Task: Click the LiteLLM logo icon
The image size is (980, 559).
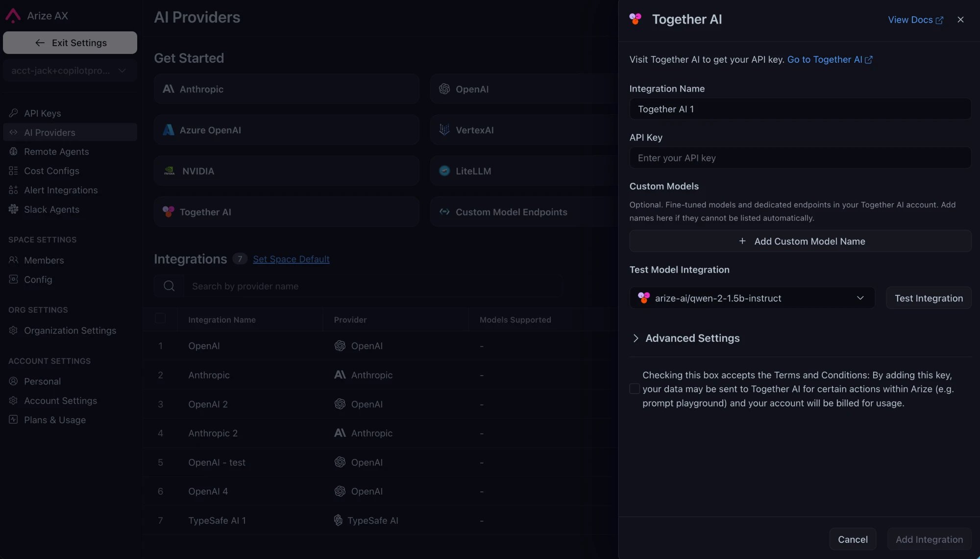Action: click(444, 171)
